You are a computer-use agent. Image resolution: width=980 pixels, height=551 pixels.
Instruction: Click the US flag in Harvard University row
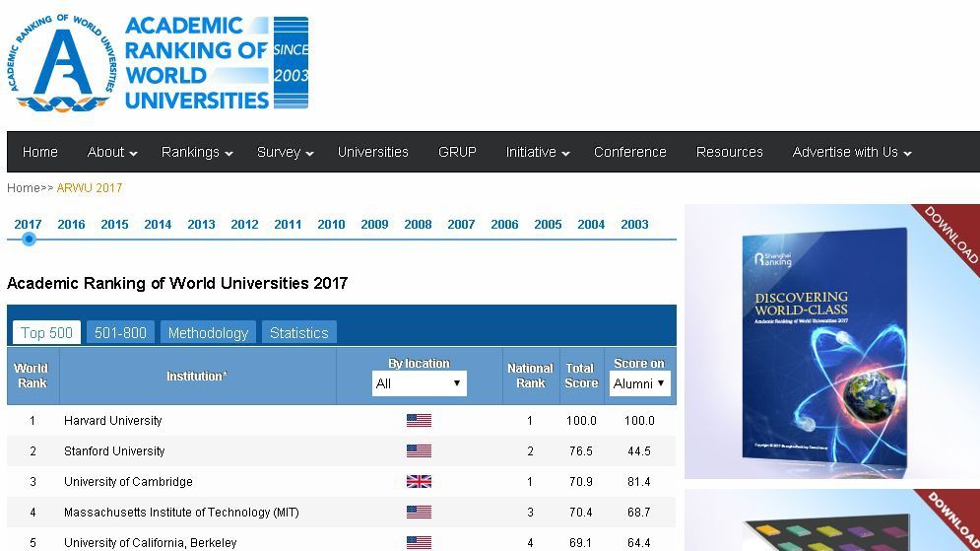419,420
